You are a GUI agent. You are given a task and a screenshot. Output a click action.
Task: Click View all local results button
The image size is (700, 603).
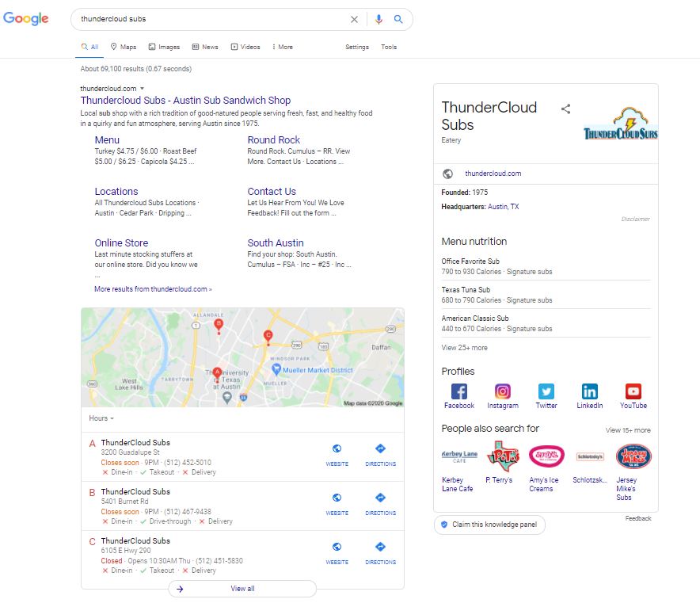point(242,589)
